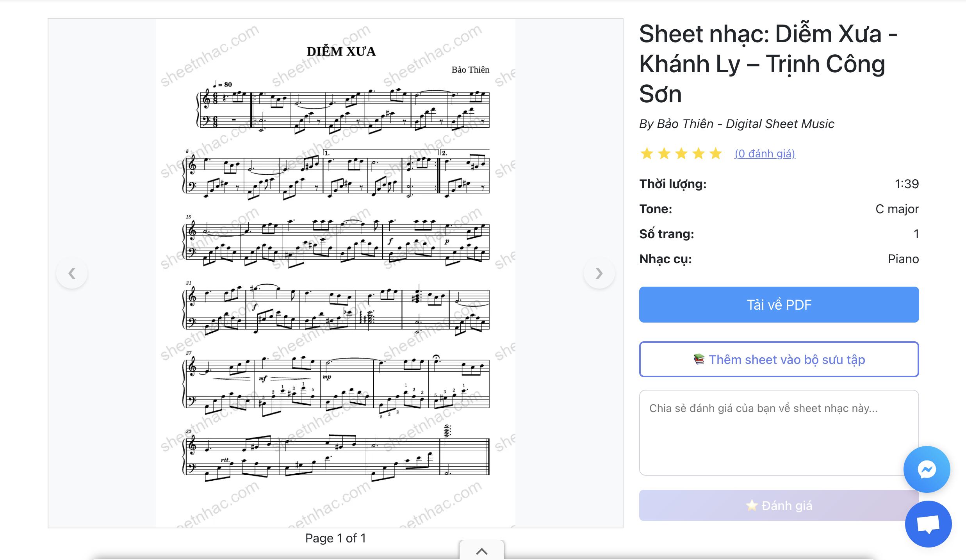The width and height of the screenshot is (966, 560).
Task: Click the star icon inside Đánh giá button
Action: (752, 505)
